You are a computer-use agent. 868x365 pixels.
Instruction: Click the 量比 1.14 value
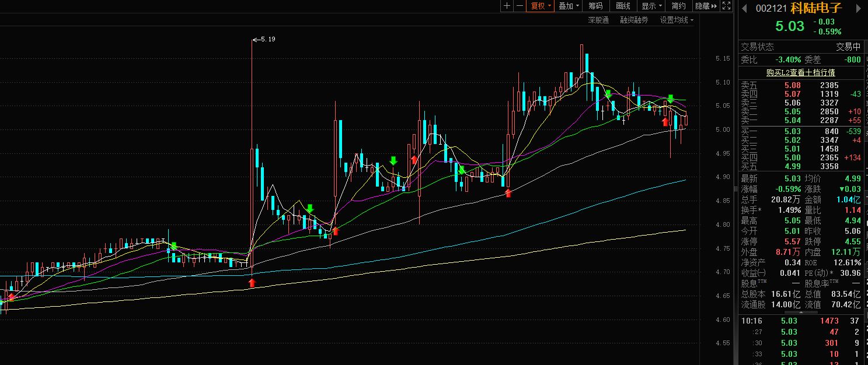[852, 210]
